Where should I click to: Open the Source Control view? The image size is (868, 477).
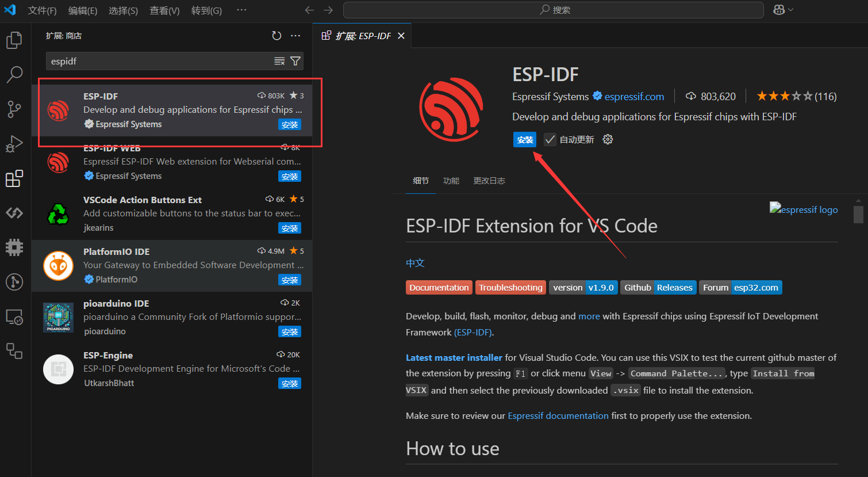[x=14, y=109]
